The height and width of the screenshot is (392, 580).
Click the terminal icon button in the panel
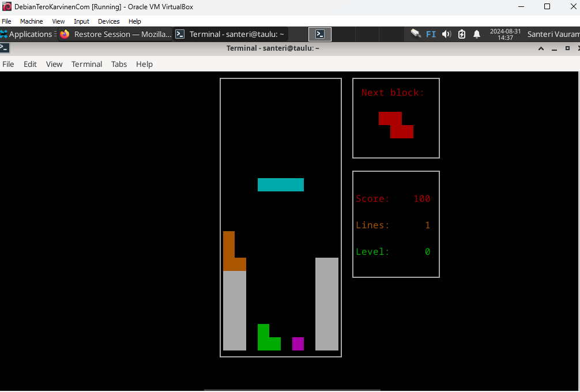[x=320, y=34]
